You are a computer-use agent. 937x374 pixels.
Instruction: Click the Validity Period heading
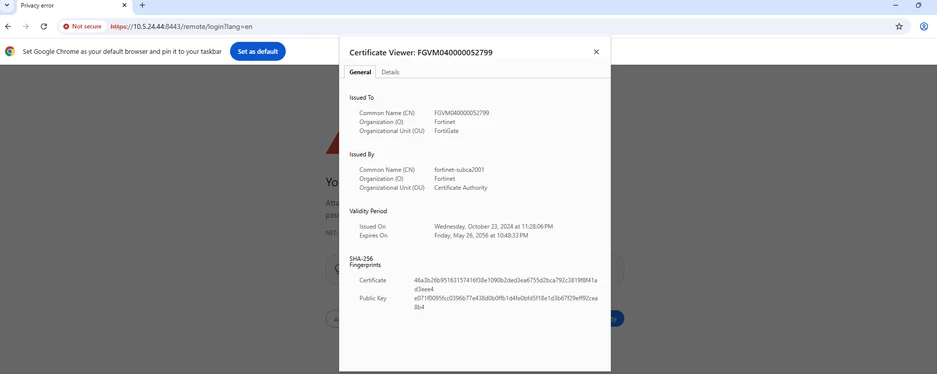368,211
